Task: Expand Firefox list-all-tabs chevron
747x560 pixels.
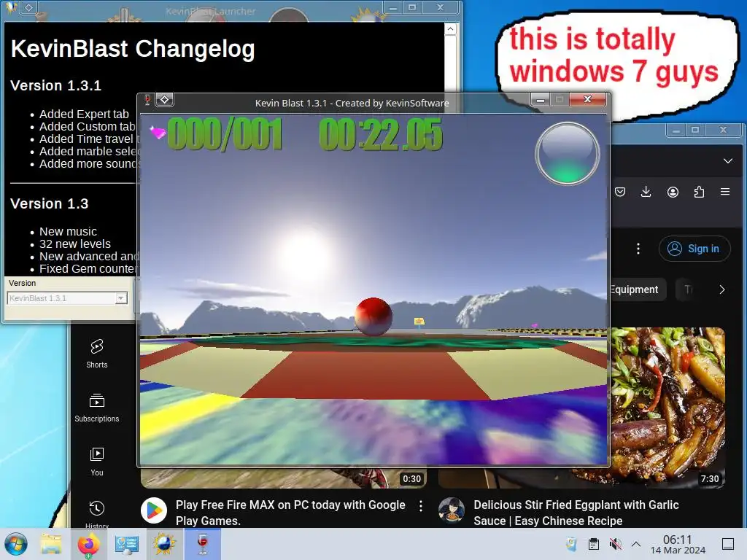Action: [728, 161]
